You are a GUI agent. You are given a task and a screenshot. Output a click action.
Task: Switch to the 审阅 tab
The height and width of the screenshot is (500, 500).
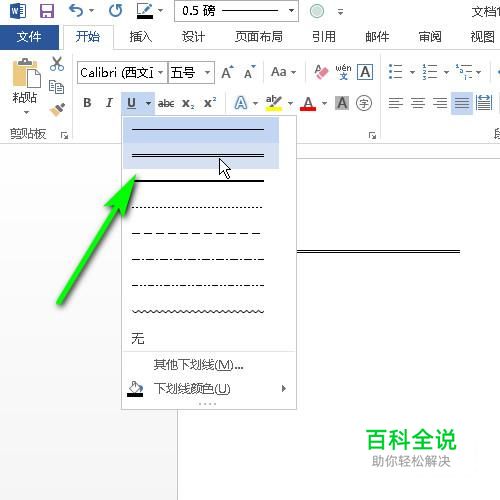click(430, 37)
